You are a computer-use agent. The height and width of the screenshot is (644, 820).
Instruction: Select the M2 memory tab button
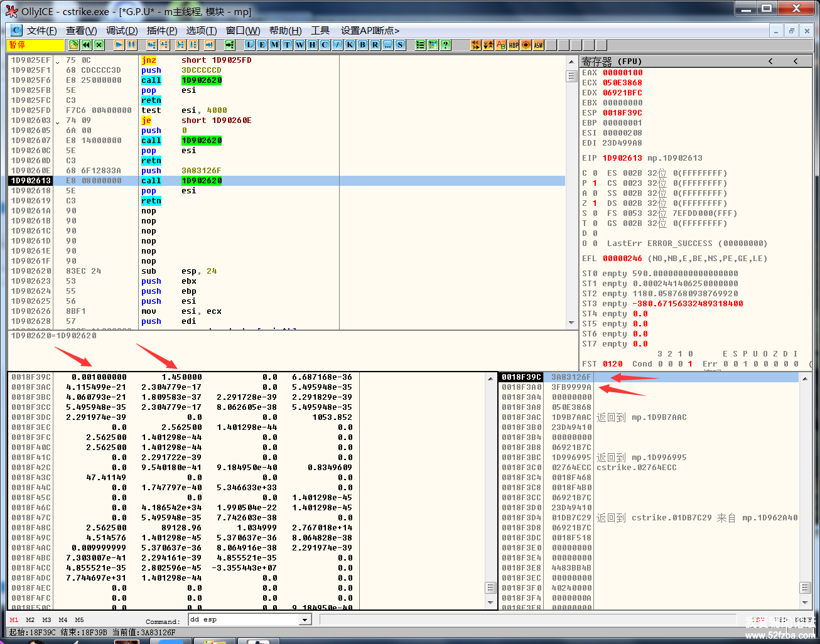(30, 620)
